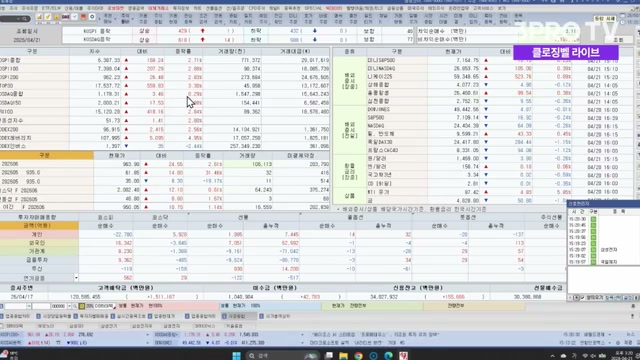This screenshot has width=640, height=360.
Task: Open the red 로보마켓 menu
Action: click(x=116, y=8)
